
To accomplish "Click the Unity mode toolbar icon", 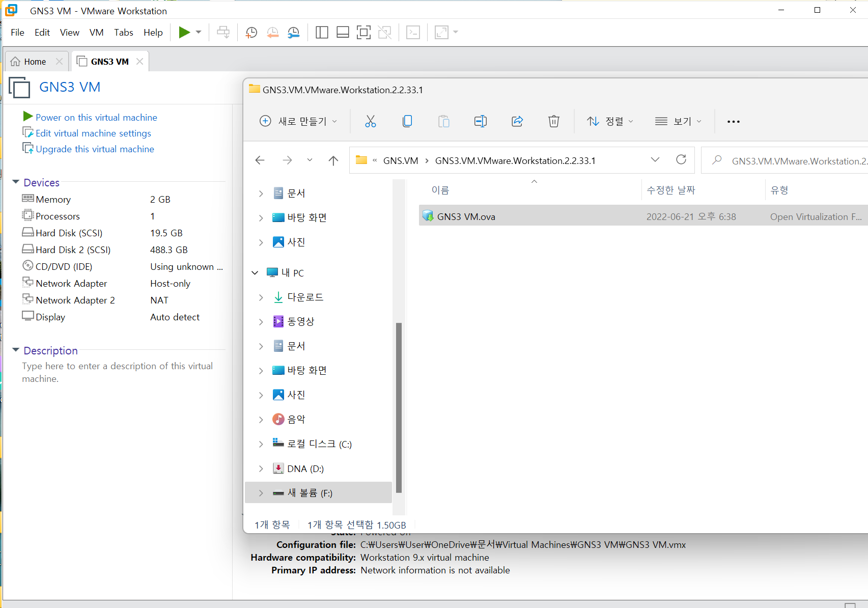I will (x=385, y=33).
